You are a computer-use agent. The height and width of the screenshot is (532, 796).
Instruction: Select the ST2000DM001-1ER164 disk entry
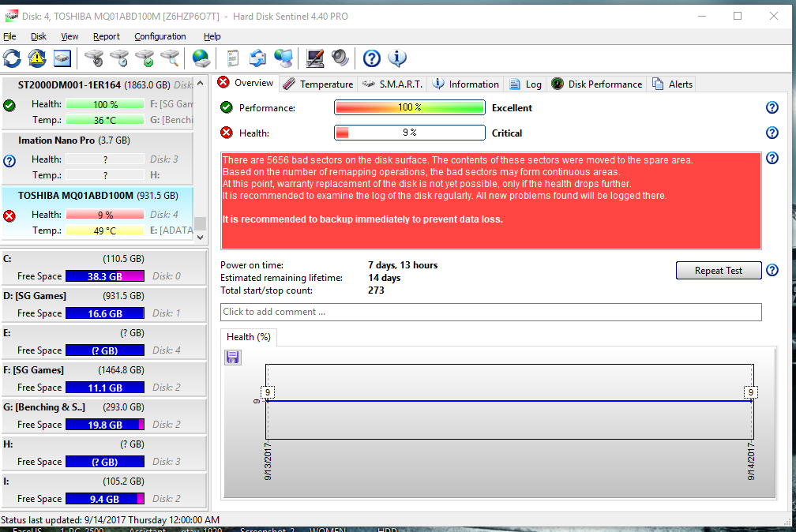click(98, 103)
